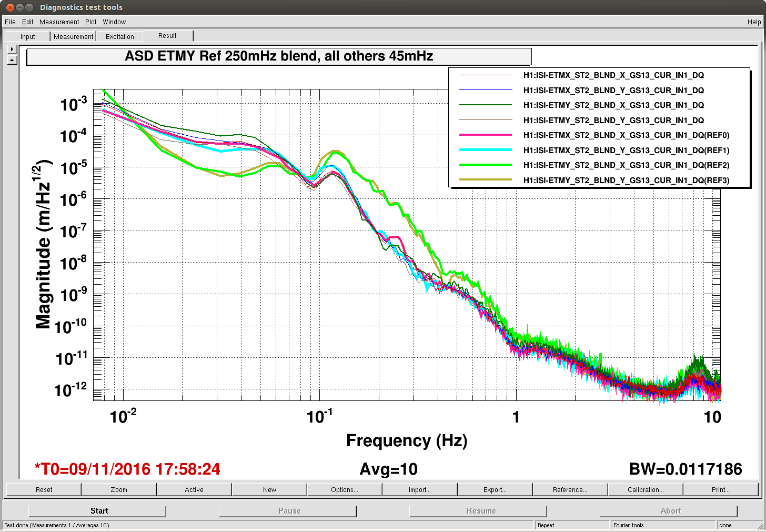
Task: Click the Active button
Action: [194, 489]
